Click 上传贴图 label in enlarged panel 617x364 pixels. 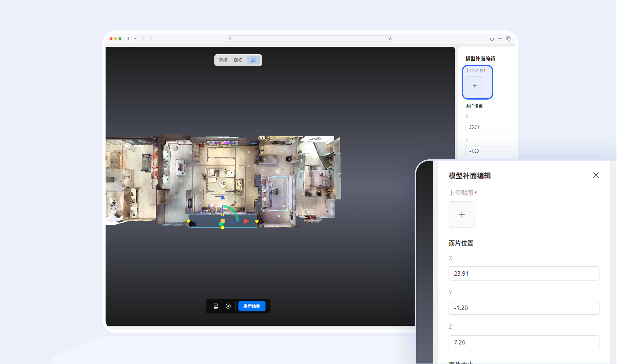(461, 193)
